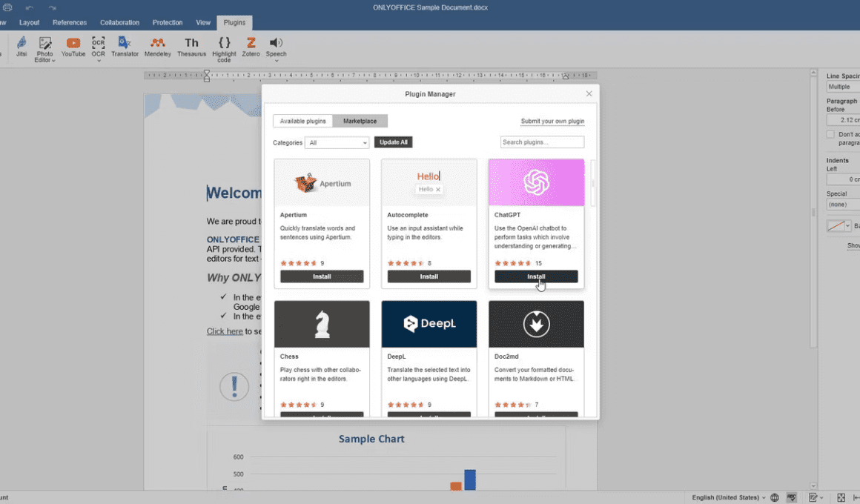The width and height of the screenshot is (860, 504).
Task: Open the English (United States) language dropdown
Action: coord(729,497)
